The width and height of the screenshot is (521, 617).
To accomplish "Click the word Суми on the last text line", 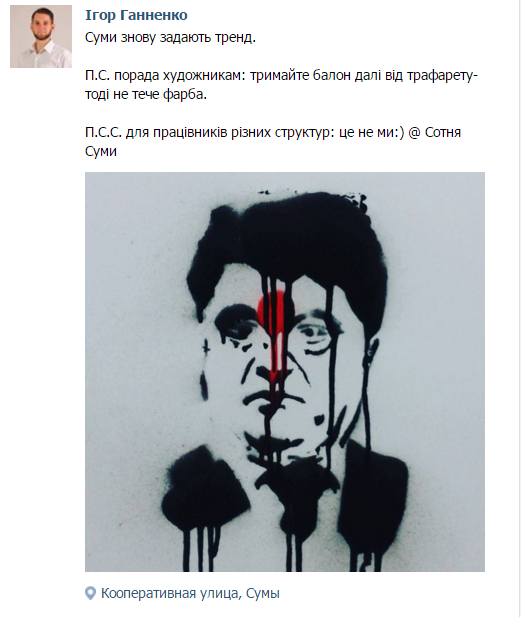I will (101, 151).
